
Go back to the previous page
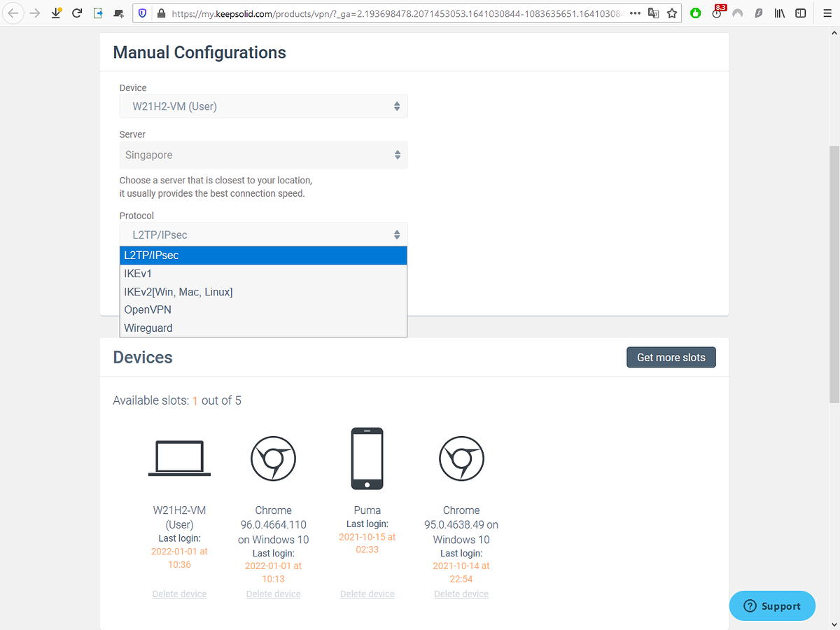point(13,13)
